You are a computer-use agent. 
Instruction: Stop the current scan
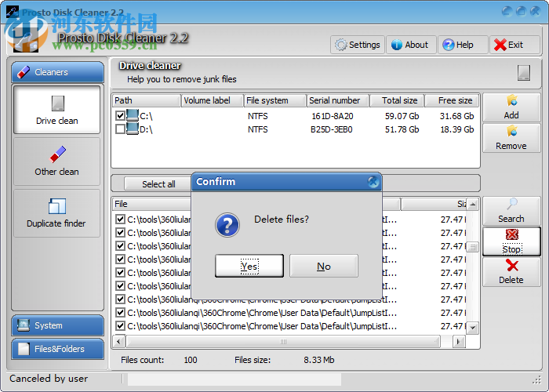(511, 241)
